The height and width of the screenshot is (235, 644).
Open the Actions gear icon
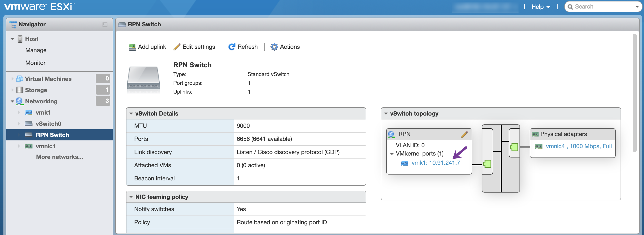click(x=274, y=47)
